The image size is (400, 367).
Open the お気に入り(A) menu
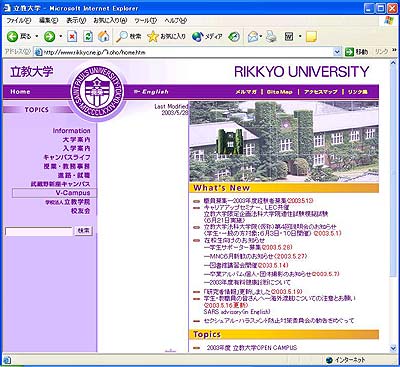[110, 21]
